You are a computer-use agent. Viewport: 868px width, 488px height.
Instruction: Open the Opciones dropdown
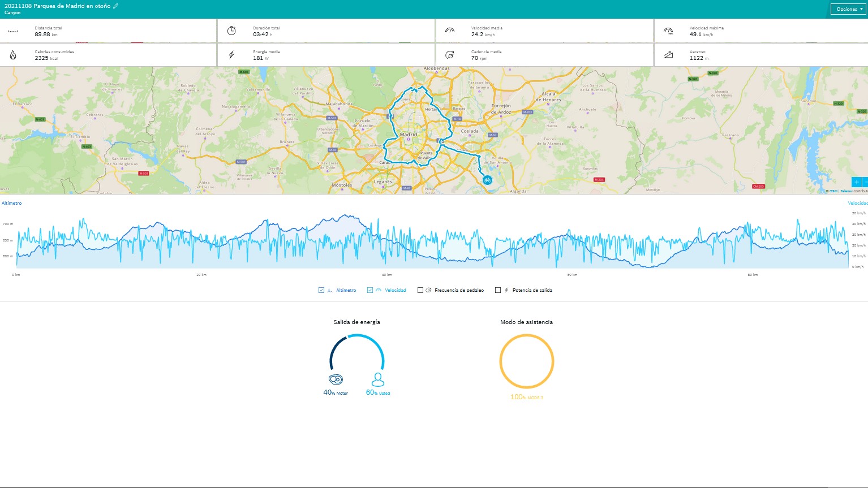pos(849,9)
